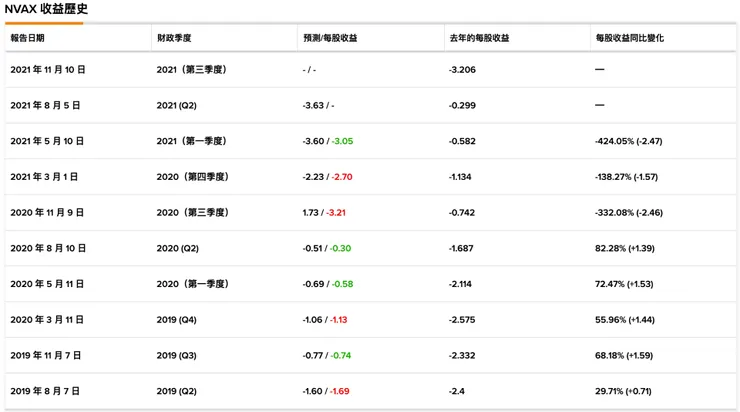Click fiscal quarter 2020（第三季度）
The height and width of the screenshot is (412, 740).
click(193, 213)
